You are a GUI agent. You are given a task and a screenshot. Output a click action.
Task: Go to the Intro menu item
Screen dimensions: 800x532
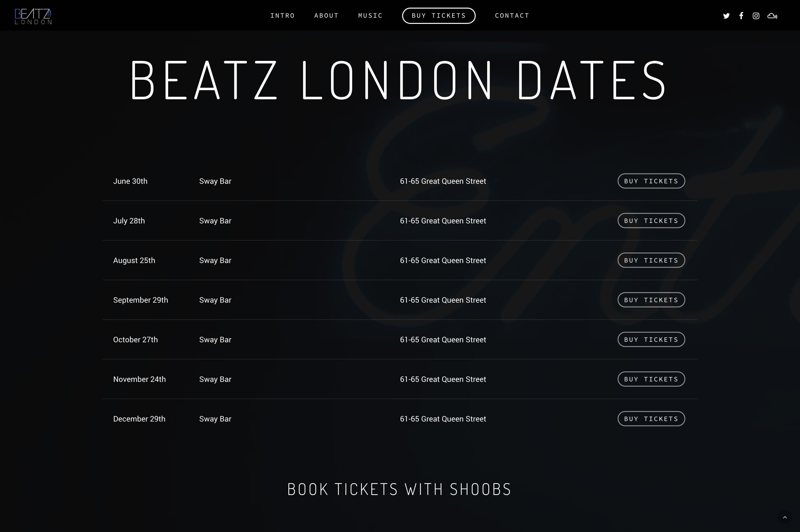click(283, 16)
